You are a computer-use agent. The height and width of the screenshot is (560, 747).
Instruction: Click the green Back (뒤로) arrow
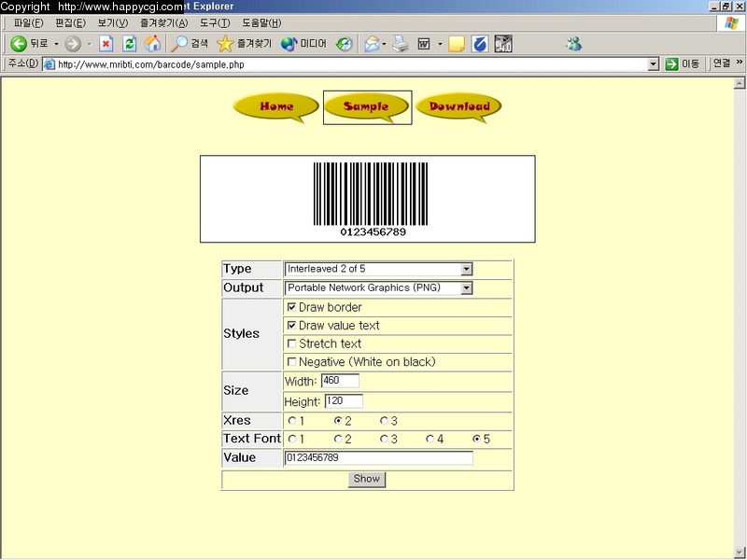(x=19, y=44)
